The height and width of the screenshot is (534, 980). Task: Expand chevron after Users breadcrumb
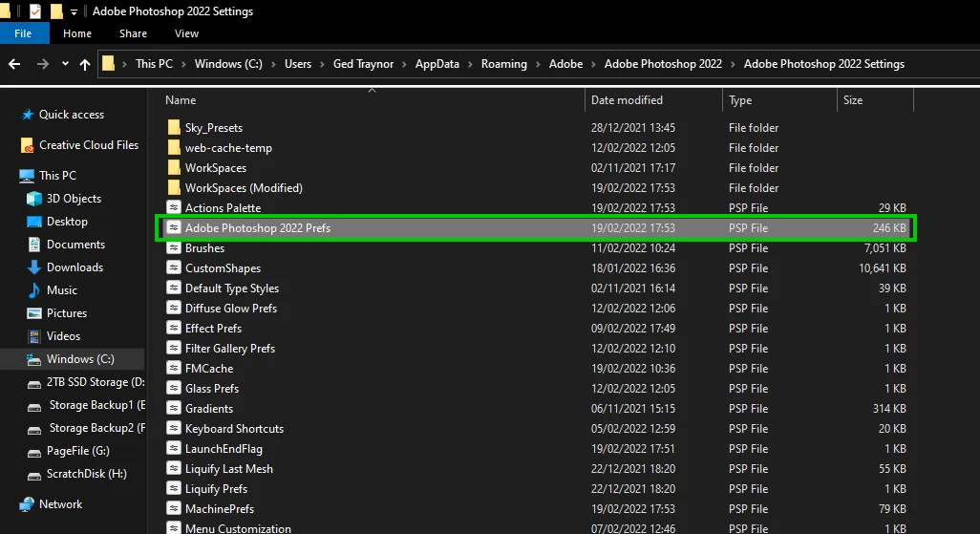[x=322, y=64]
